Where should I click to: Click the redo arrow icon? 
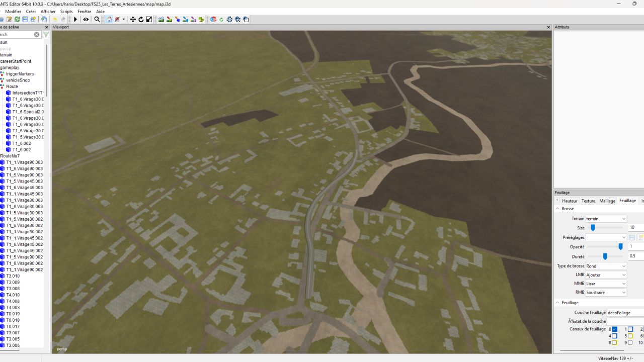coord(63,20)
